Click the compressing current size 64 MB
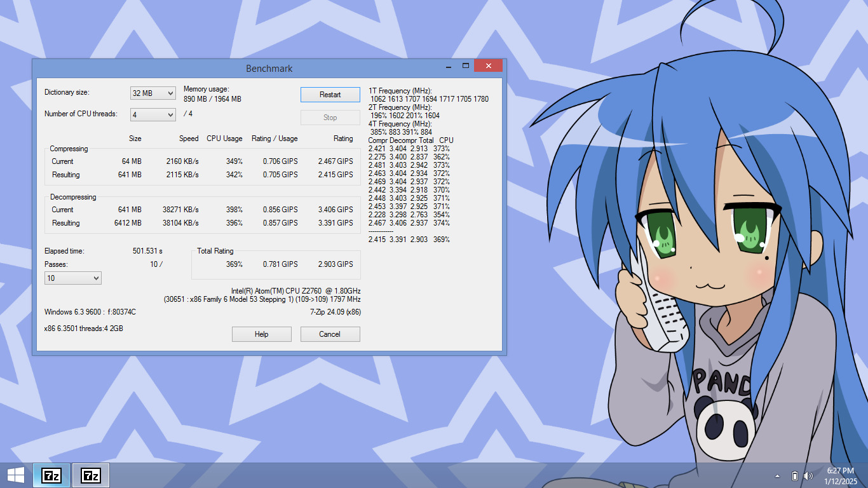The height and width of the screenshot is (488, 868). click(x=132, y=161)
